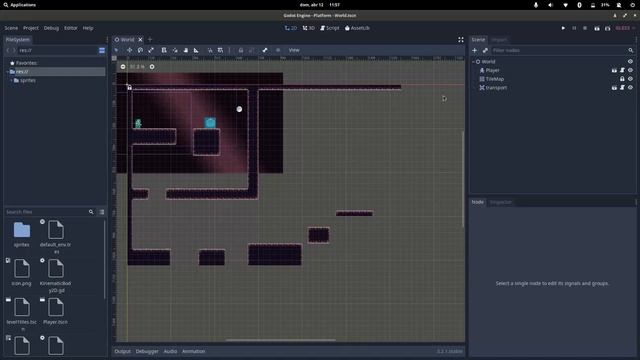Open the transport node's script icon

coord(622,87)
